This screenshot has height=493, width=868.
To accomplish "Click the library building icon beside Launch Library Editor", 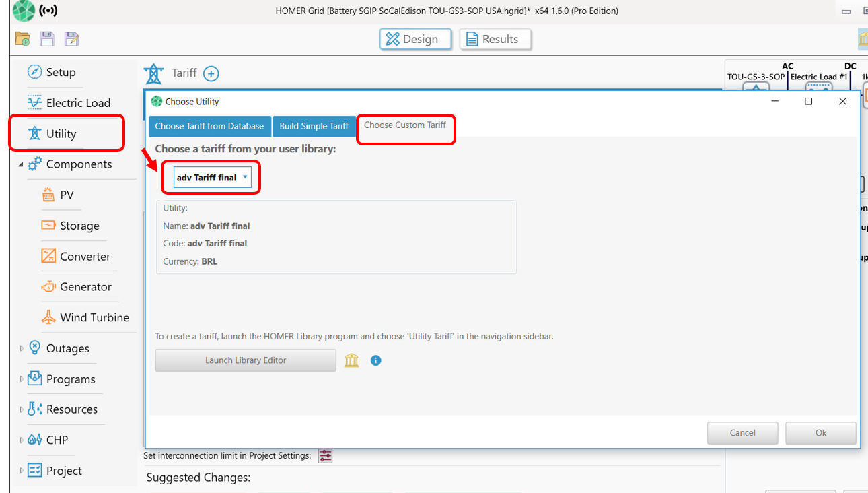I will tap(352, 360).
